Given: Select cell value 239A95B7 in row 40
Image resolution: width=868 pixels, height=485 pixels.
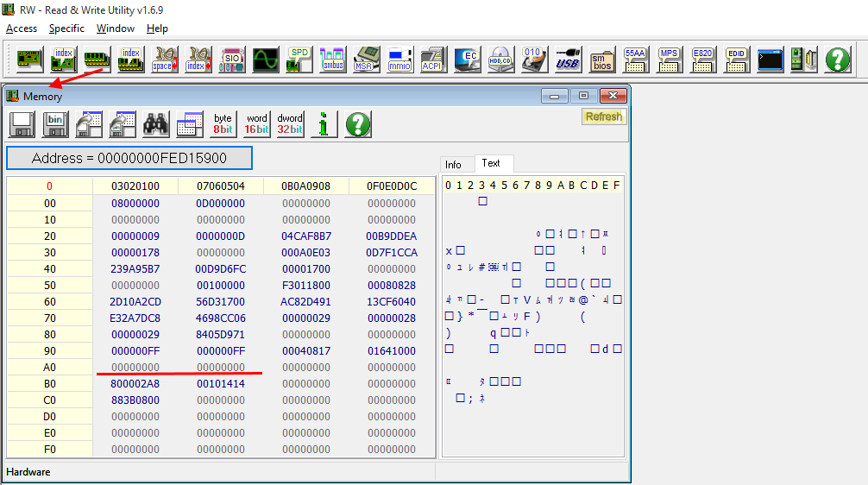Looking at the screenshot, I should (x=135, y=268).
